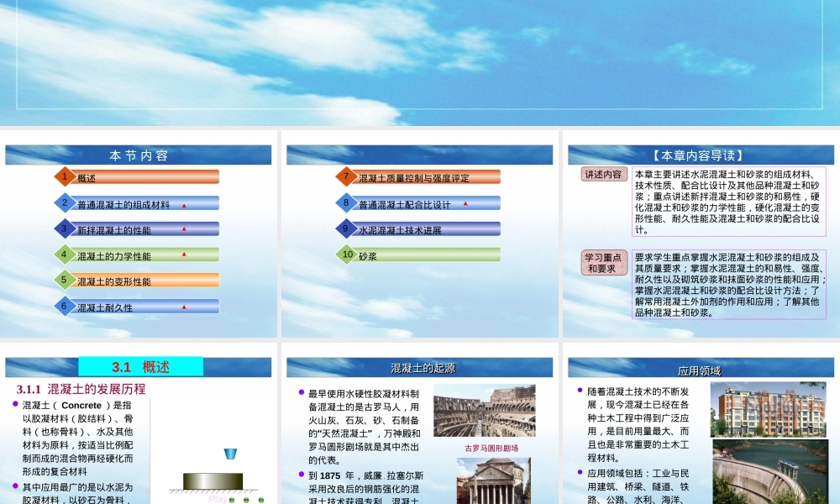Viewport: 840px width, 504px height.
Task: Open 混凝土的变形性能 section bar
Action: click(144, 280)
